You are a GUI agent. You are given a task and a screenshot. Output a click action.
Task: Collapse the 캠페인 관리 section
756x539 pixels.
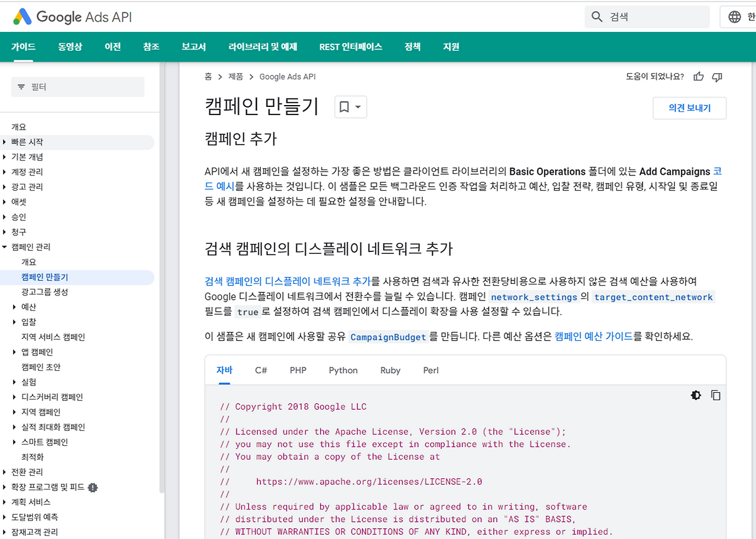pyautogui.click(x=5, y=247)
